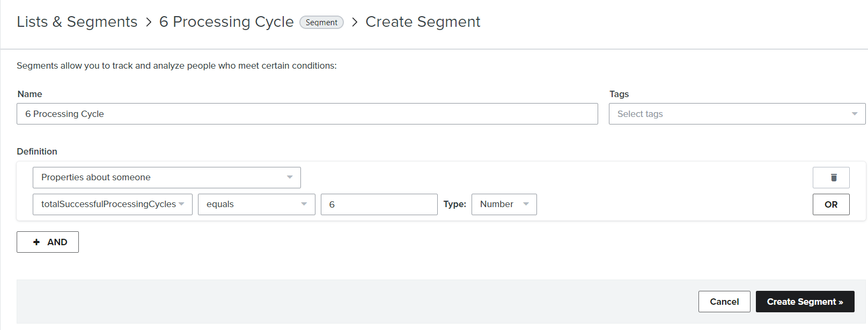Add an OR condition
The width and height of the screenshot is (868, 330).
tap(831, 204)
